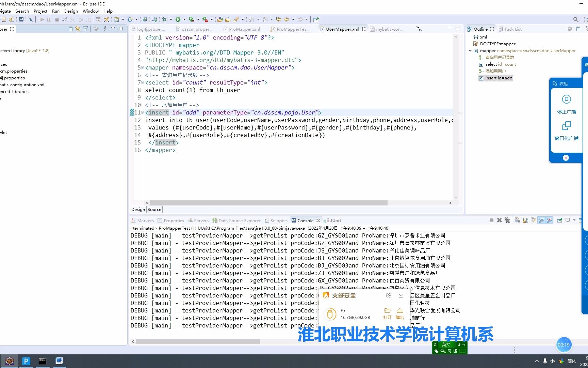The width and height of the screenshot is (588, 368).
Task: Click the Debug bug icon
Action: (x=164, y=19)
